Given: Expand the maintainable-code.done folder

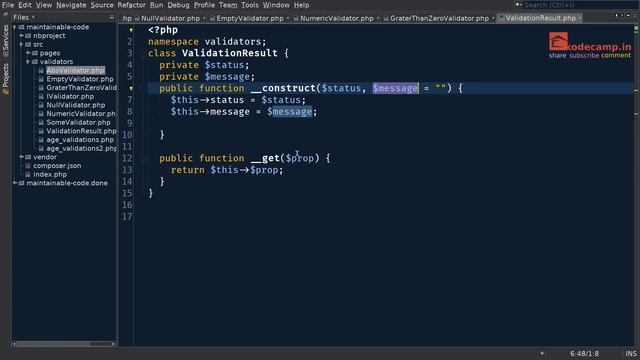Looking at the screenshot, I should [15, 183].
